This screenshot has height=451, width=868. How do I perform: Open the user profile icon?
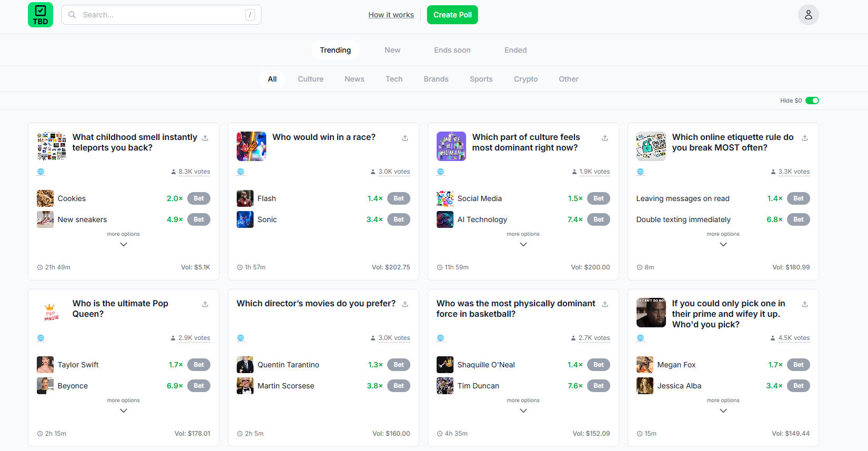[x=808, y=15]
